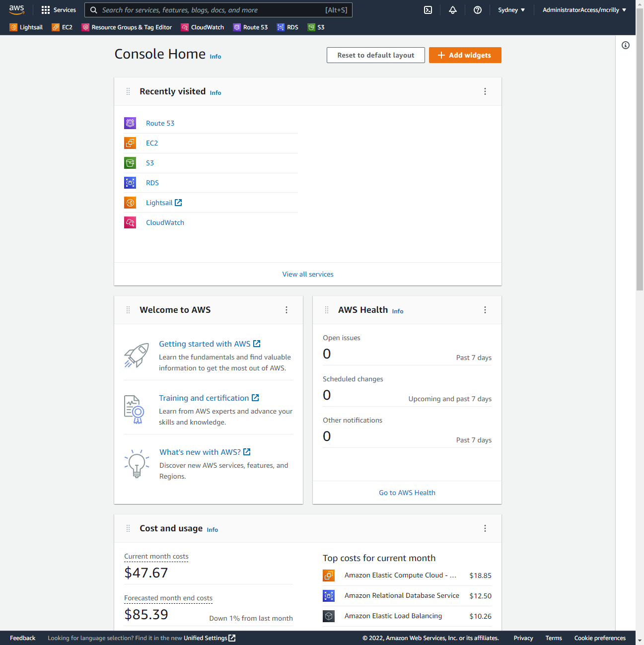Open the Services grid menu

click(x=59, y=10)
